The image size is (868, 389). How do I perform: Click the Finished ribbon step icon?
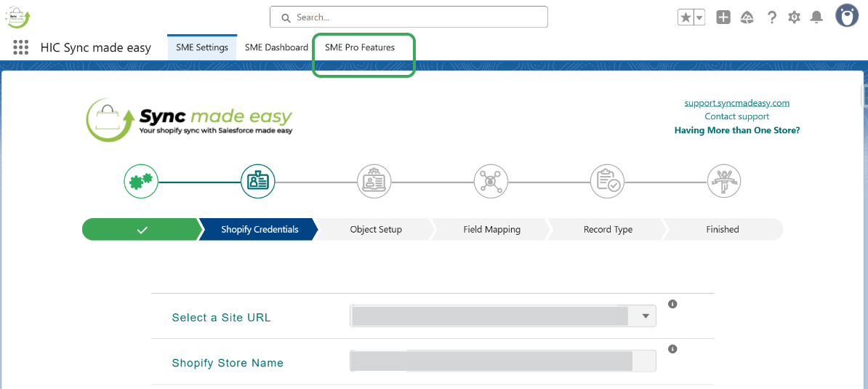tap(724, 181)
